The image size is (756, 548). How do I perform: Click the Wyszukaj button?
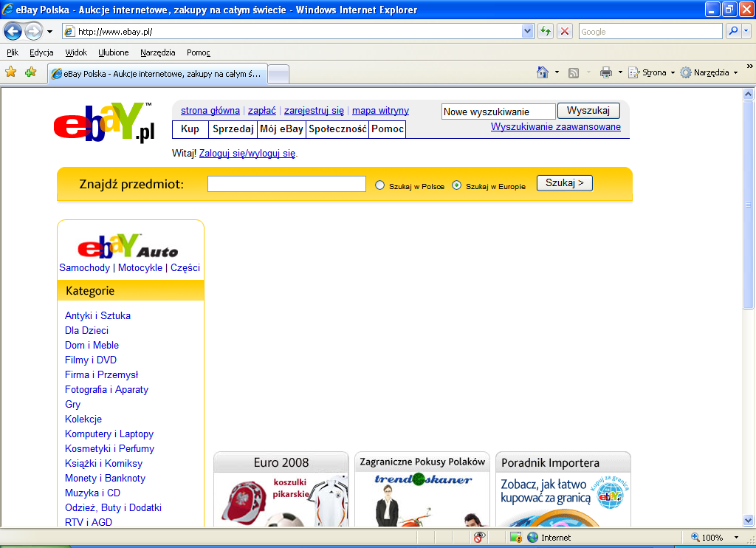pyautogui.click(x=588, y=111)
